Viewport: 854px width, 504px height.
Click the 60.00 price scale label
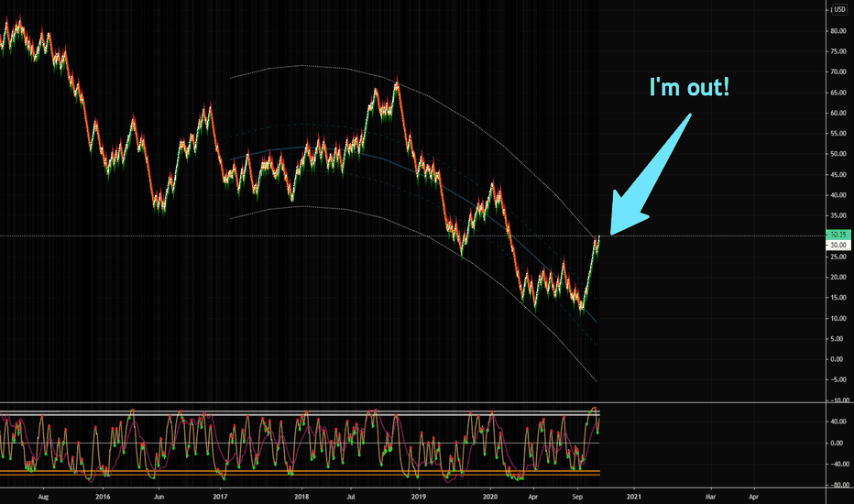[838, 113]
